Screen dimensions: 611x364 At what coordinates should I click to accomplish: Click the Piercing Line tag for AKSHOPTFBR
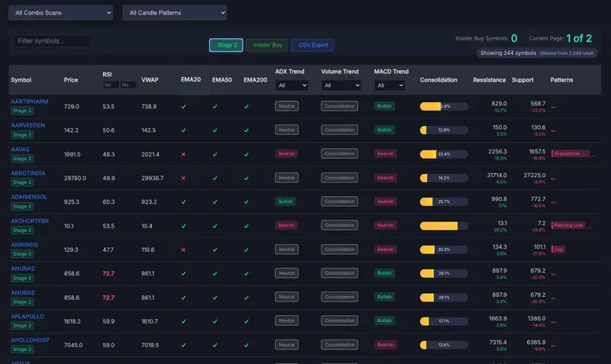click(568, 225)
